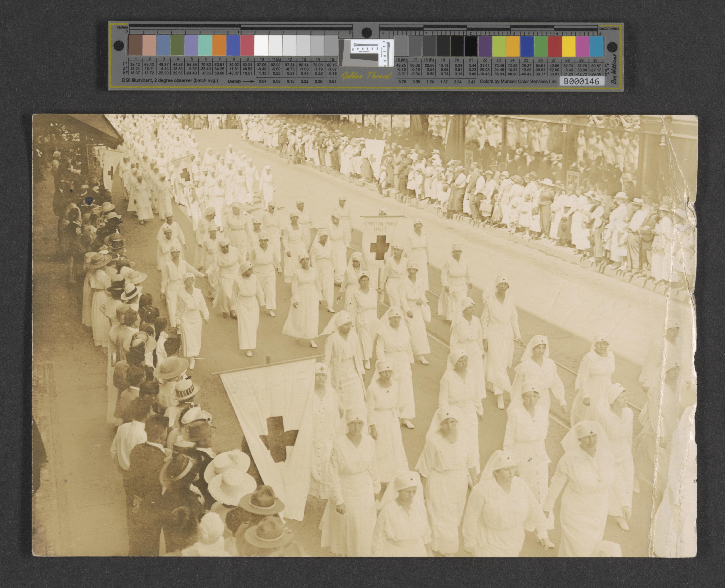Click the purple swatch numbered 22
The width and height of the screenshot is (725, 588).
point(485,46)
